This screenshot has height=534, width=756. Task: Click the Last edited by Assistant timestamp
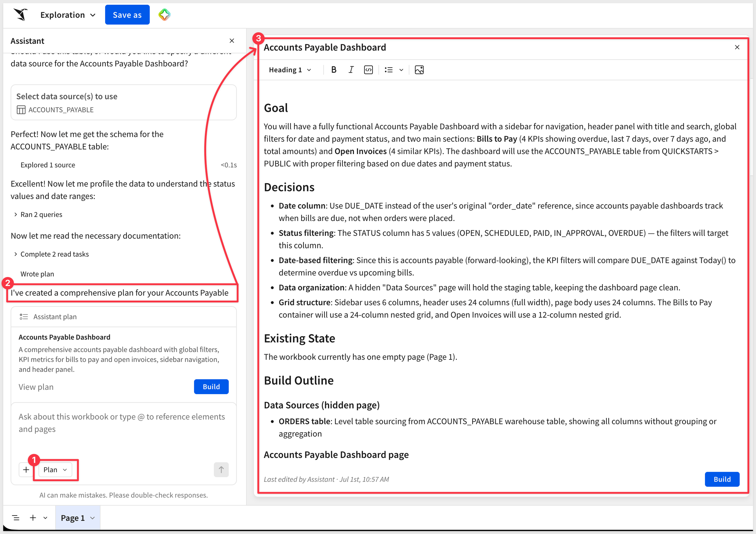tap(326, 479)
